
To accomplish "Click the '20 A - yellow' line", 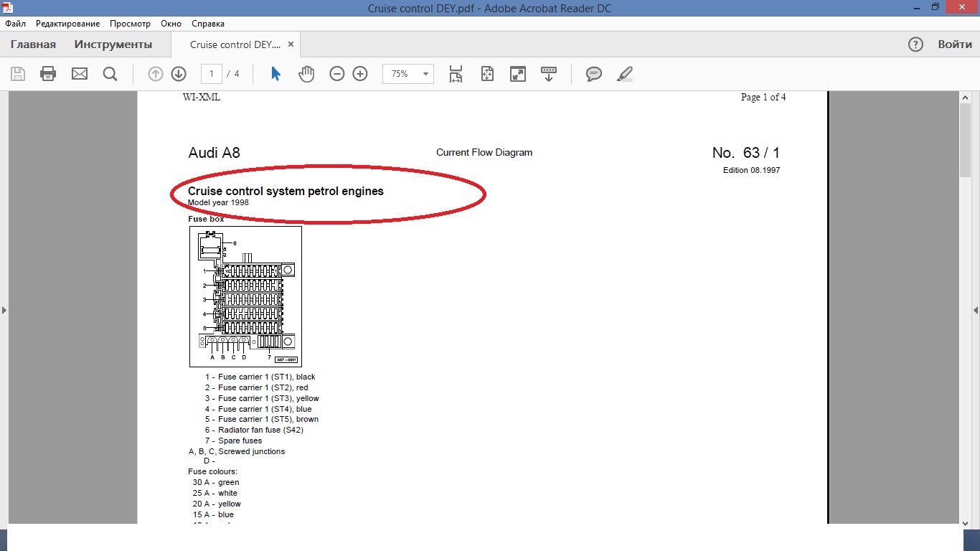I will [217, 504].
